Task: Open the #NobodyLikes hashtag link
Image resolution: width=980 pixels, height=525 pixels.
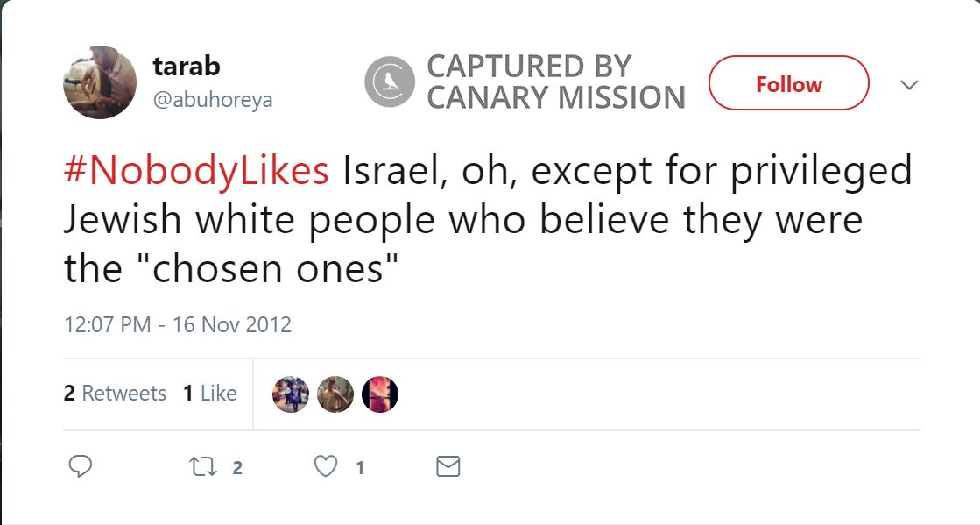Action: coord(197,172)
